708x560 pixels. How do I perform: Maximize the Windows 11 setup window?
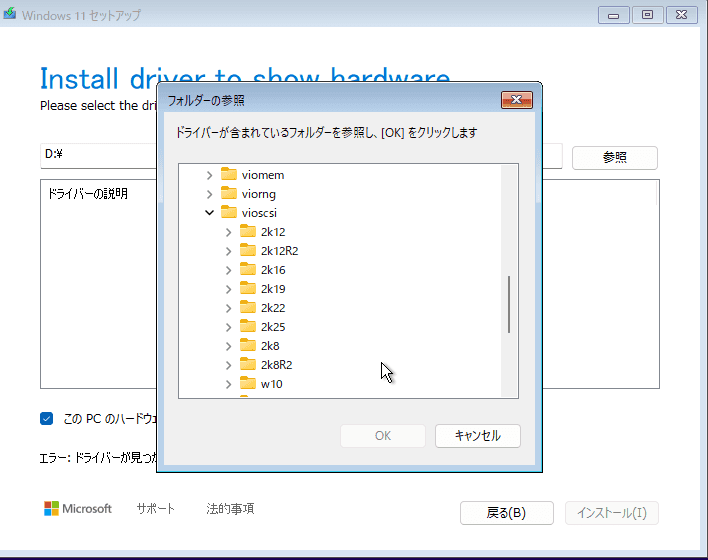coord(647,15)
